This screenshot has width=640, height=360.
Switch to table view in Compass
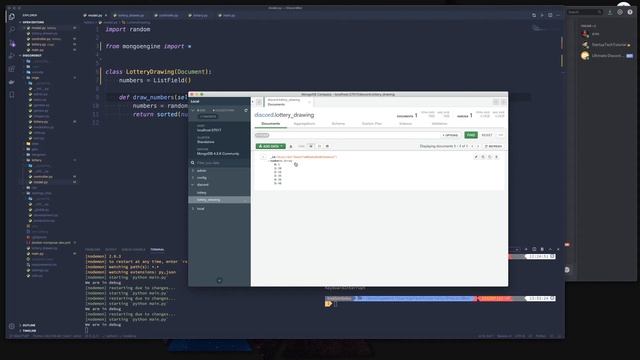point(327,146)
